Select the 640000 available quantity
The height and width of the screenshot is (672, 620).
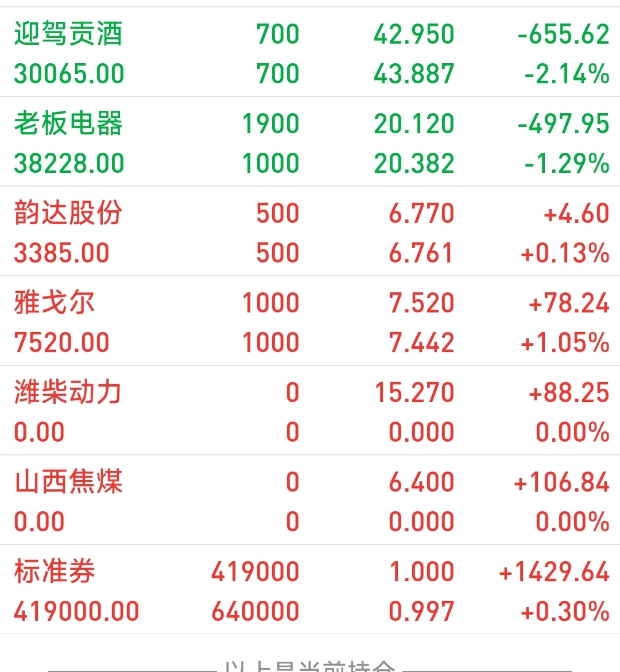[255, 611]
